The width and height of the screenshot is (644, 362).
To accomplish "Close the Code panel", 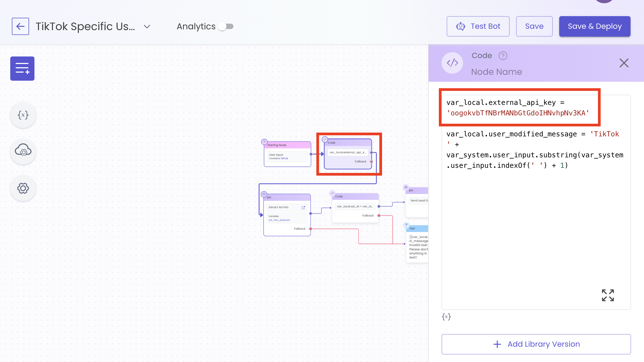I will 624,63.
